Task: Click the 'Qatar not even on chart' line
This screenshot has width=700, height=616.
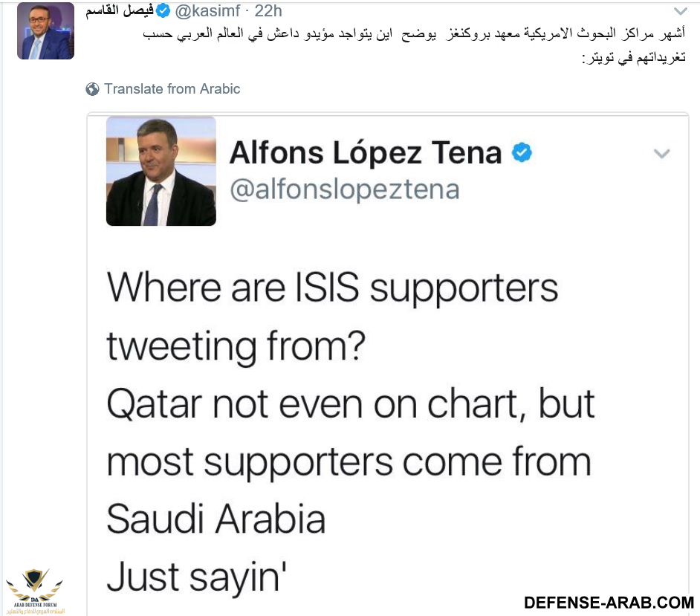Action: tap(350, 403)
